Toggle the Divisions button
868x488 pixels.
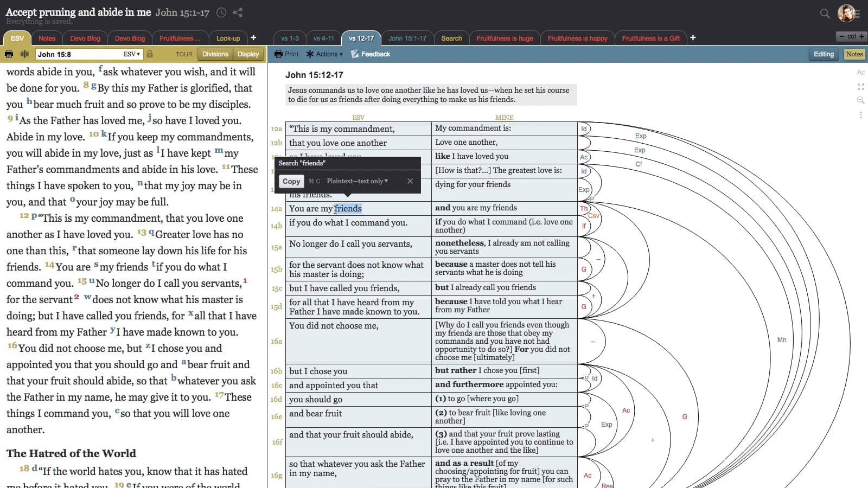pyautogui.click(x=215, y=54)
